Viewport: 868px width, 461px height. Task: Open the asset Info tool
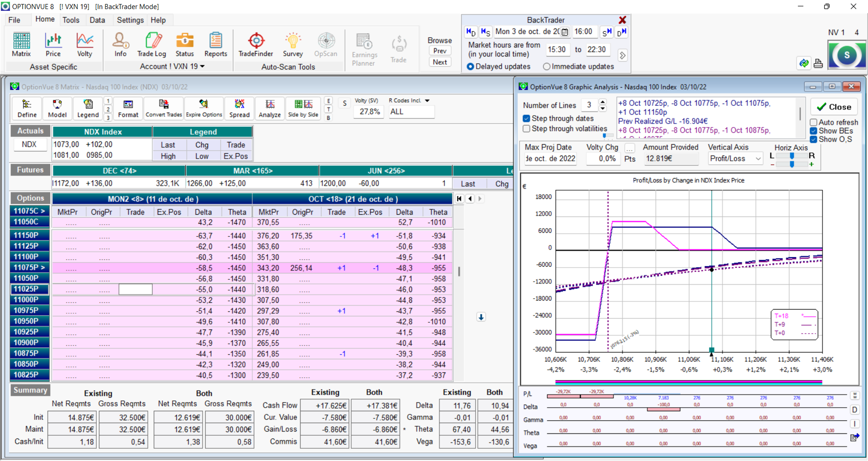[x=120, y=45]
